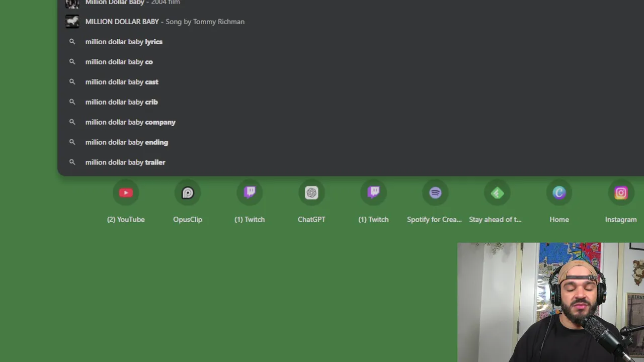Select 'million dollar baby ending' suggestion
The image size is (644, 362).
click(x=351, y=142)
